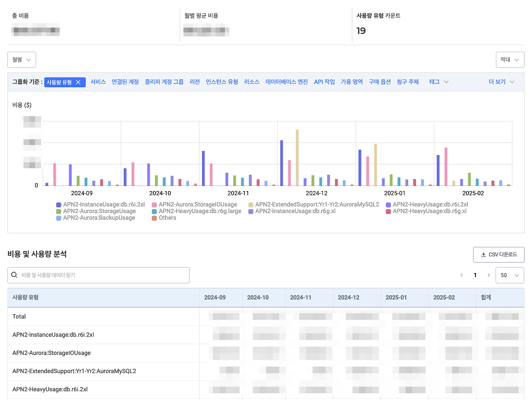Click the cost and usage search field
The image size is (532, 400).
tap(99, 275)
